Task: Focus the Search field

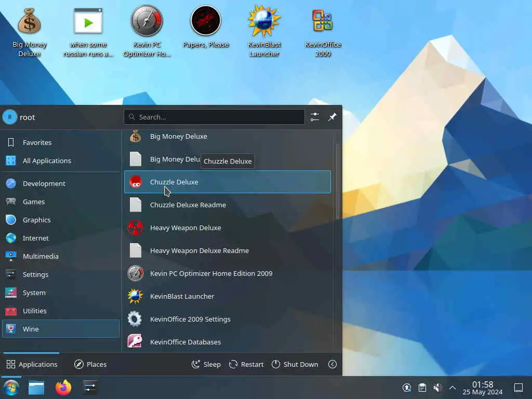Action: 214,117
